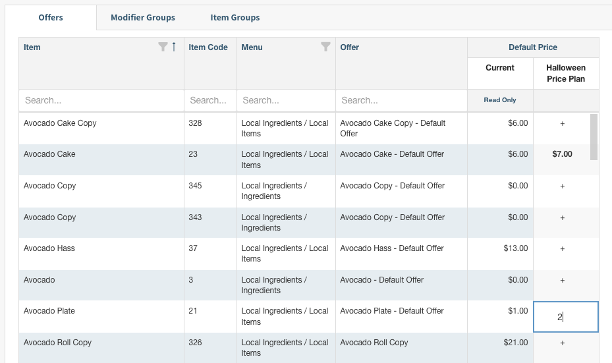612x363 pixels.
Task: Switch to the Item Groups tab
Action: 235,18
